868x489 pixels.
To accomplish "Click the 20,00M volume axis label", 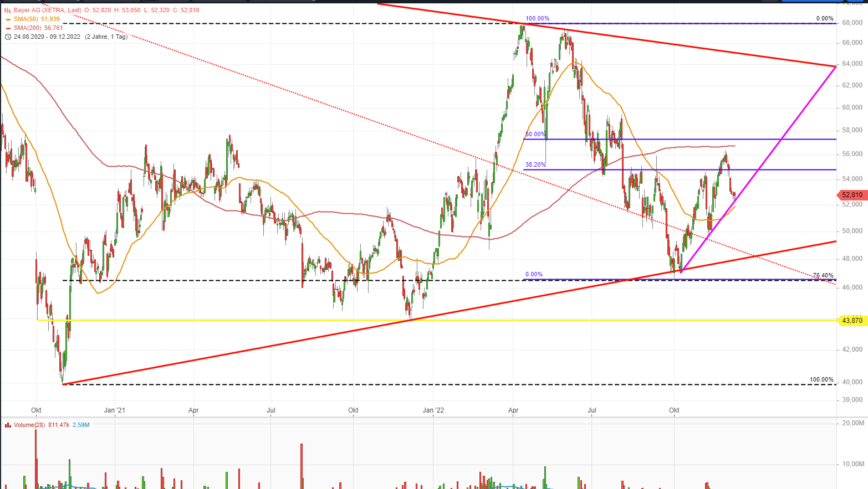I will point(853,423).
